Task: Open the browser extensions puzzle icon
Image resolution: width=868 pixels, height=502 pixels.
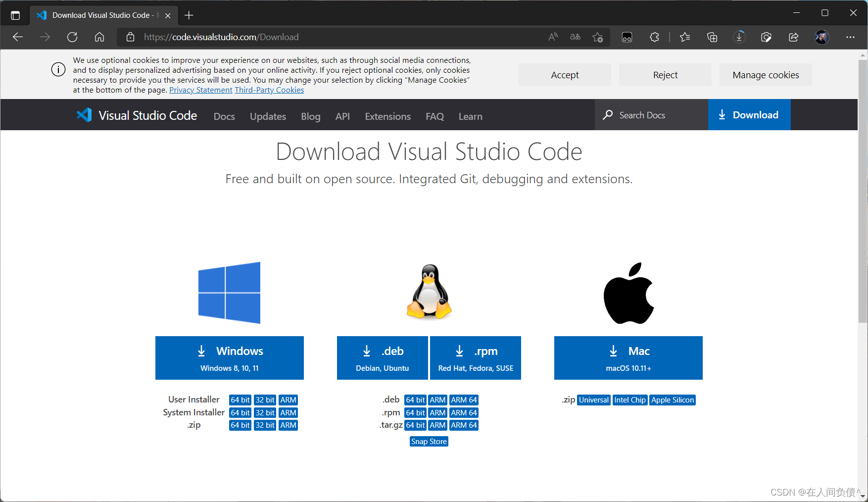Action: (654, 37)
